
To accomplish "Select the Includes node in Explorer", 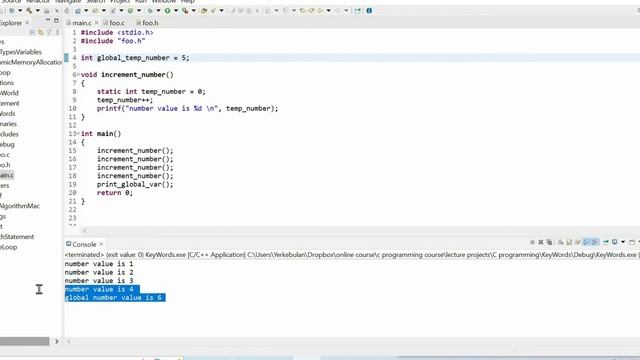I will click(9, 134).
